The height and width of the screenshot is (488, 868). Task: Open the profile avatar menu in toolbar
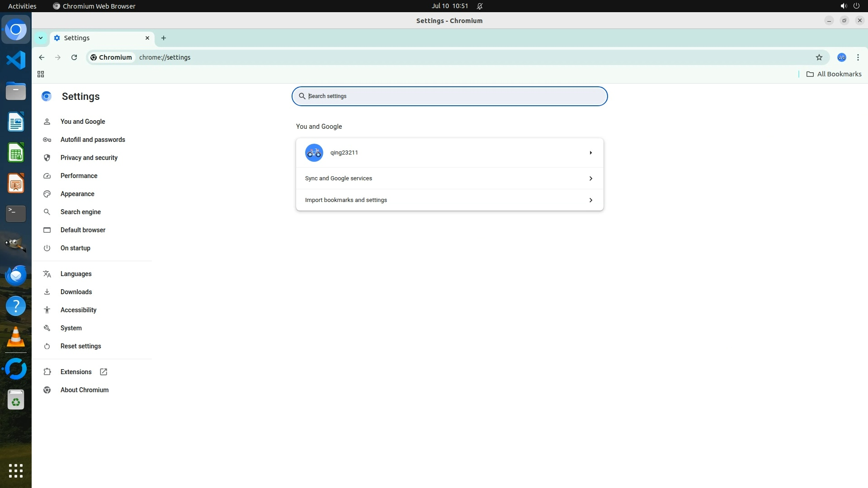point(841,57)
